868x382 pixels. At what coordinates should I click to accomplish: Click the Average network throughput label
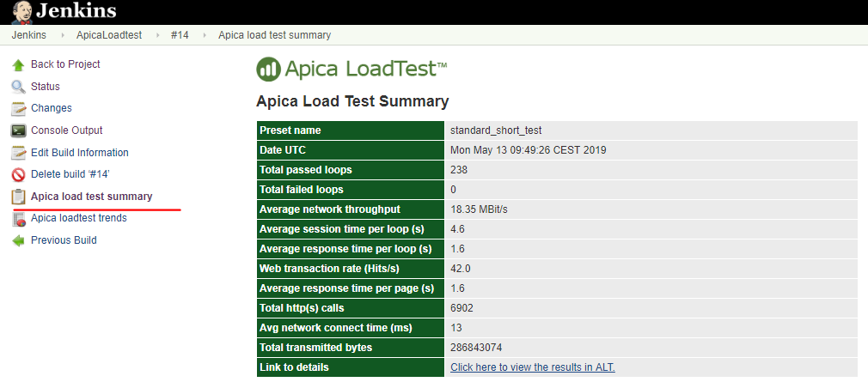click(x=330, y=209)
